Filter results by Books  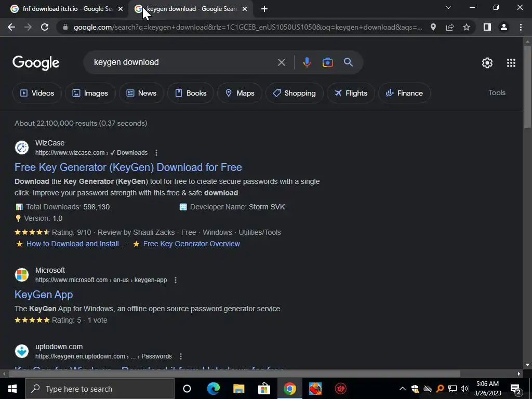coord(191,93)
